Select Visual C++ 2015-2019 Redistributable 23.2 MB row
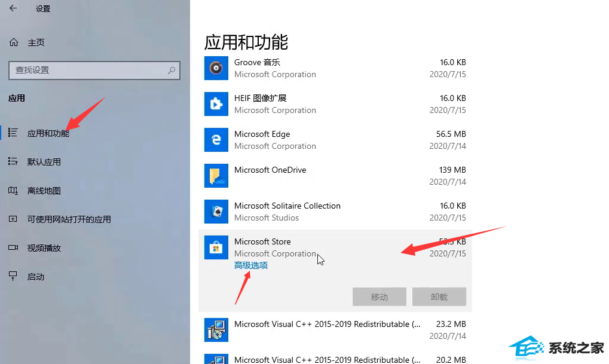The image size is (609, 364). click(x=335, y=330)
